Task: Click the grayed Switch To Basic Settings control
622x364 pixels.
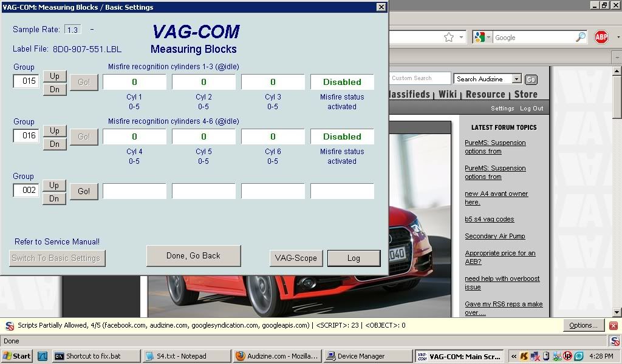Action: [57, 258]
